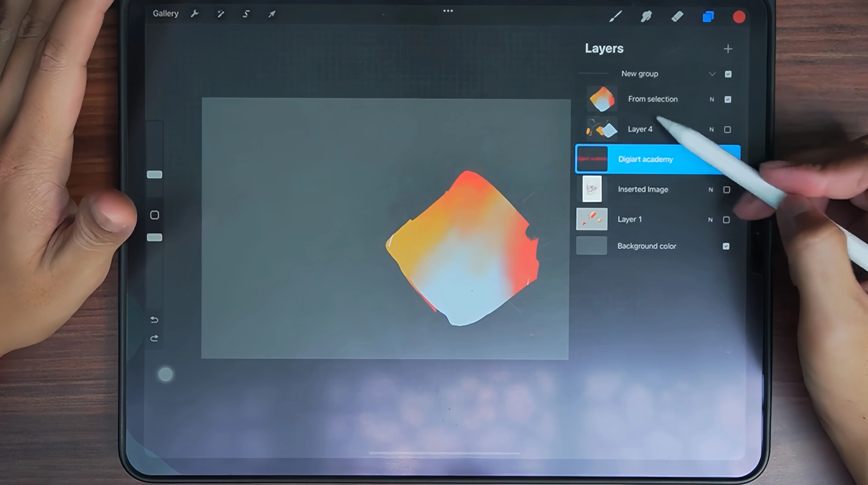This screenshot has width=868, height=485.
Task: Tap the floating AssistiveTouch button
Action: point(165,374)
